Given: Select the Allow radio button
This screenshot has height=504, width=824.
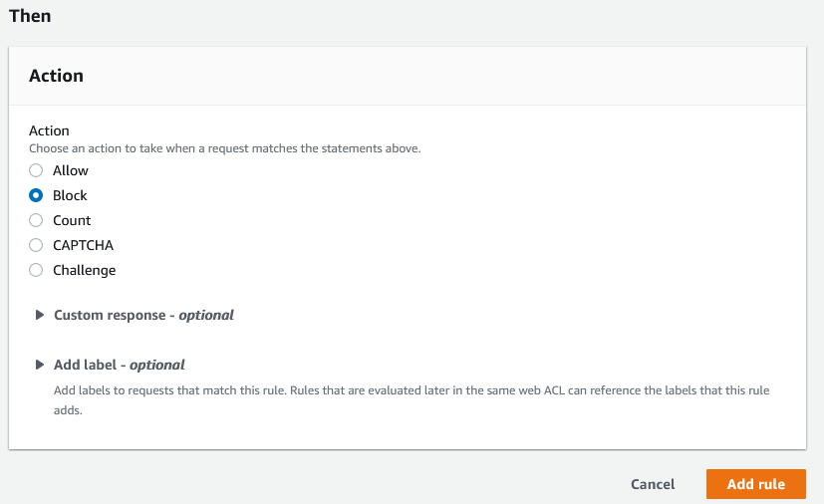Looking at the screenshot, I should tap(36, 170).
